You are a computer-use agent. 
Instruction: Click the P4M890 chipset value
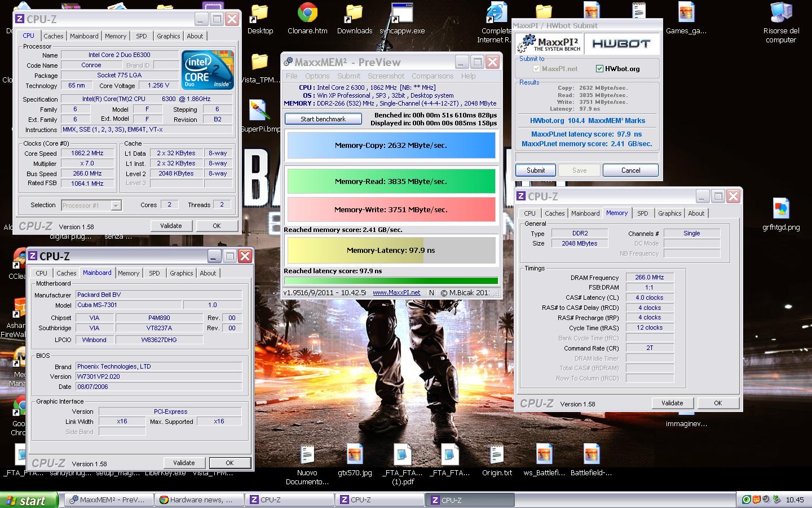[x=159, y=318]
